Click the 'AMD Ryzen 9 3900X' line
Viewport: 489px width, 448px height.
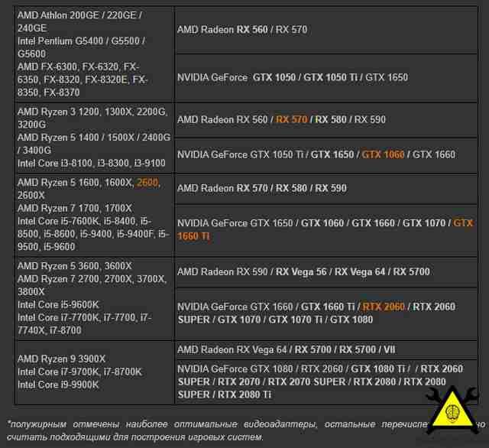click(61, 359)
